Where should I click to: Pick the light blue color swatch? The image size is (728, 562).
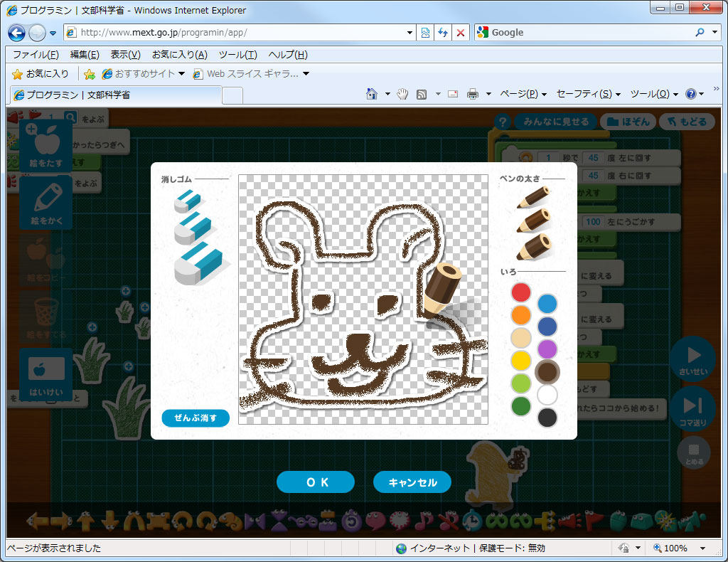tap(547, 304)
